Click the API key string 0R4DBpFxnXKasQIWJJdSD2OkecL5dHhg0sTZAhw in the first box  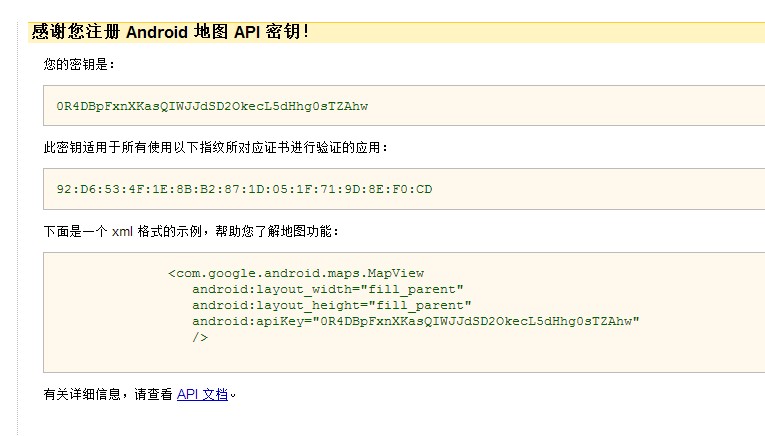[x=212, y=106]
